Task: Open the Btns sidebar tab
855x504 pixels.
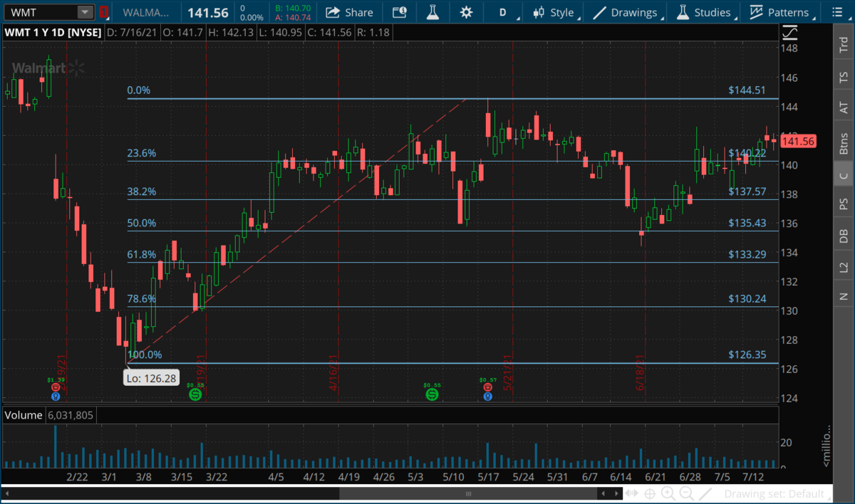Action: click(x=844, y=143)
